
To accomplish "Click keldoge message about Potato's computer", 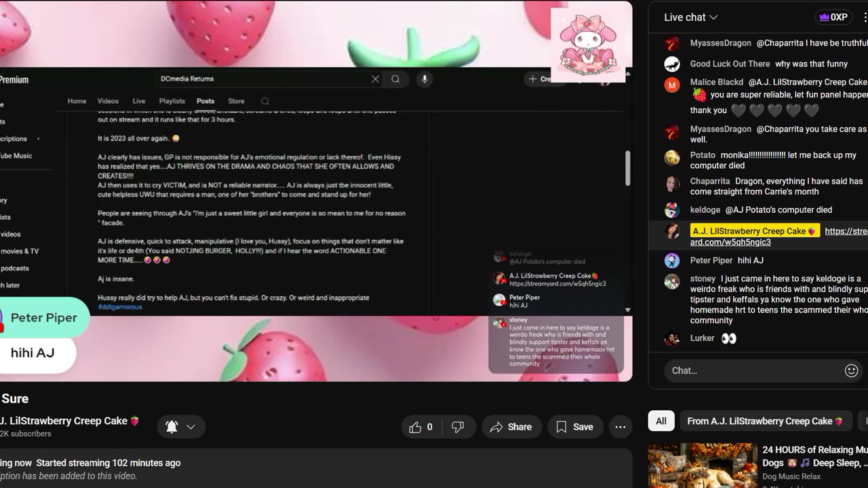I will pyautogui.click(x=778, y=210).
